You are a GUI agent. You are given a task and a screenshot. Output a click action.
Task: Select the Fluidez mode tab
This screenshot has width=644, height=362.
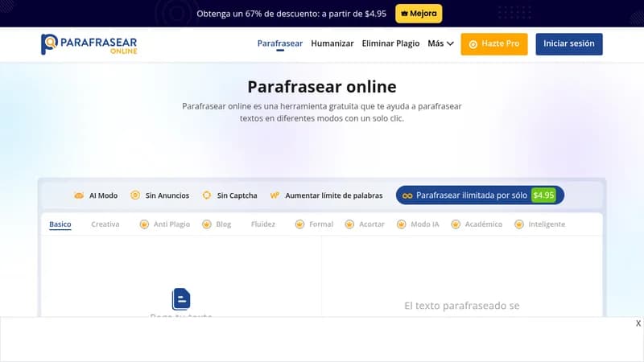(x=263, y=224)
